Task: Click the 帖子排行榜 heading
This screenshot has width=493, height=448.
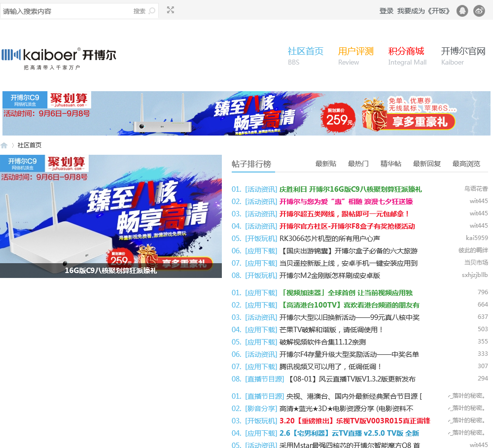Action: (251, 164)
